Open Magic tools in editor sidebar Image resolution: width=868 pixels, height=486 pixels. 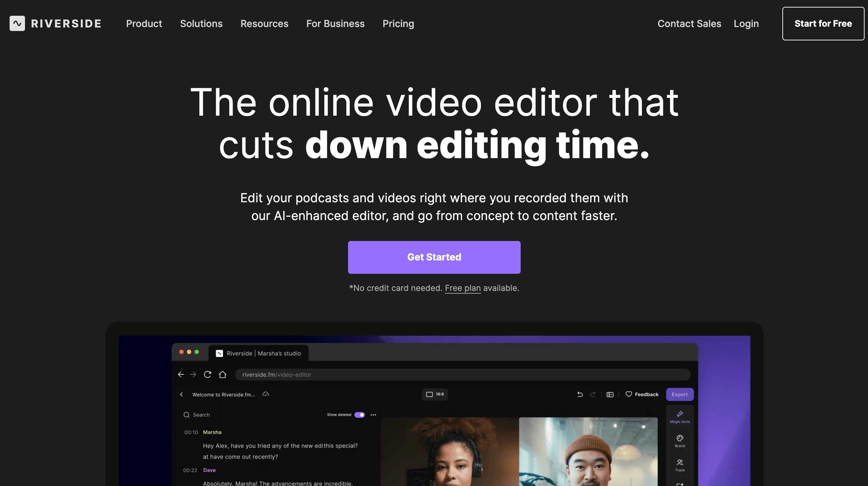pyautogui.click(x=680, y=417)
